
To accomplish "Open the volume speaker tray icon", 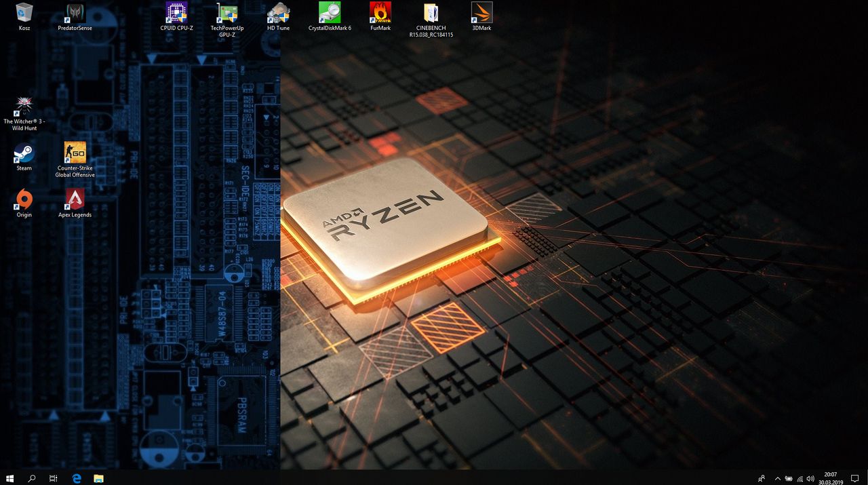I will coord(811,478).
